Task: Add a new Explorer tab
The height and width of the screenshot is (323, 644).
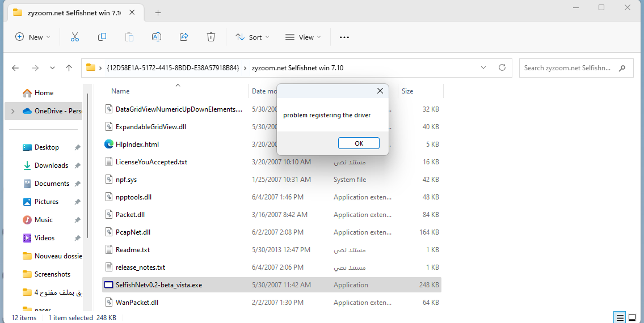Action: tap(158, 12)
